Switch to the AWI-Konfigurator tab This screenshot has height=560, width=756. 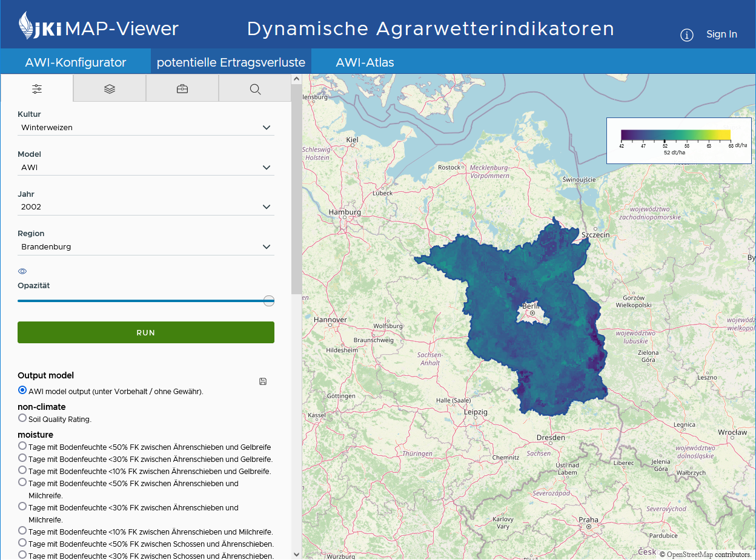click(x=75, y=62)
